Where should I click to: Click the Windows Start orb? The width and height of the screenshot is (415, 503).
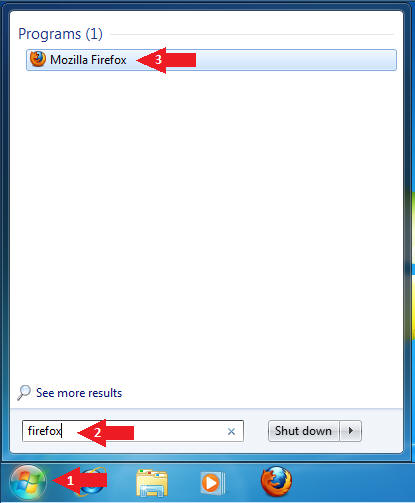pos(28,482)
